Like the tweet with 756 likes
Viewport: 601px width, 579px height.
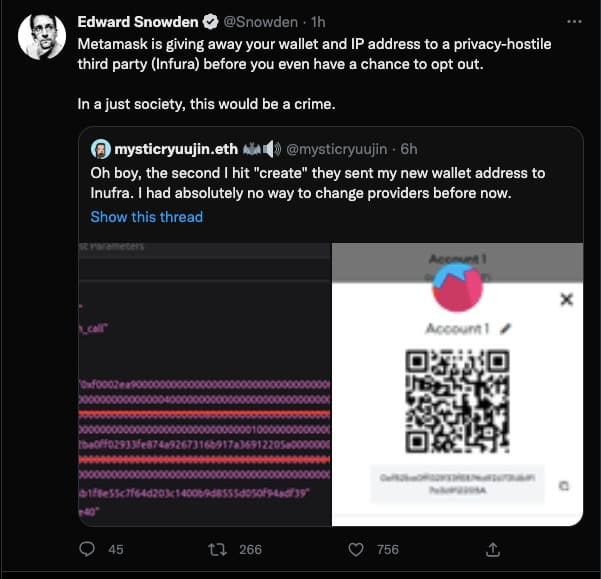coord(357,548)
